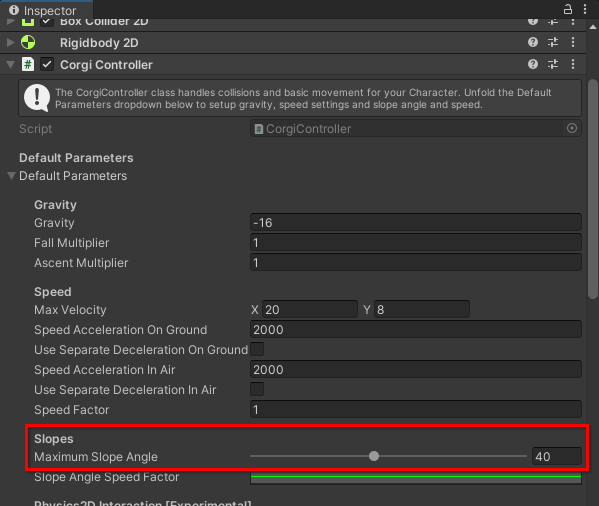Open Rigidbody 2D more options menu
The image size is (599, 506).
click(573, 42)
